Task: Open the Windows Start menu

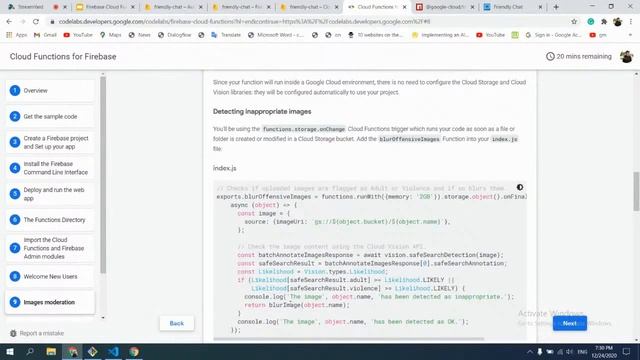Action: [10, 352]
